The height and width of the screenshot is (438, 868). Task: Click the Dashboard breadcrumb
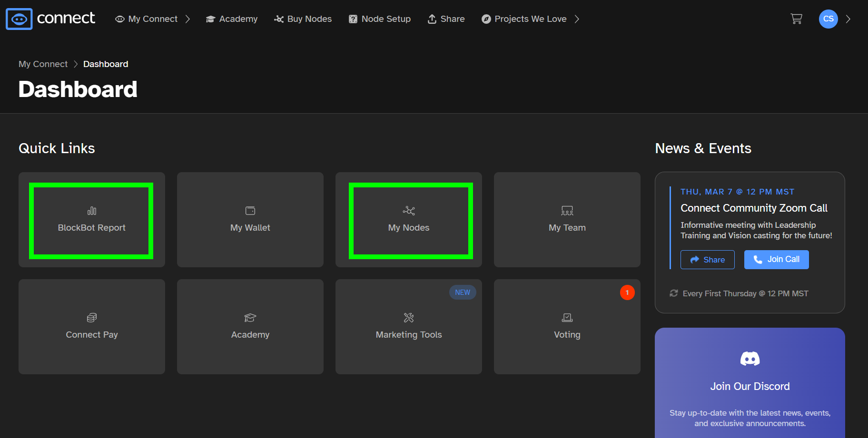pyautogui.click(x=106, y=64)
